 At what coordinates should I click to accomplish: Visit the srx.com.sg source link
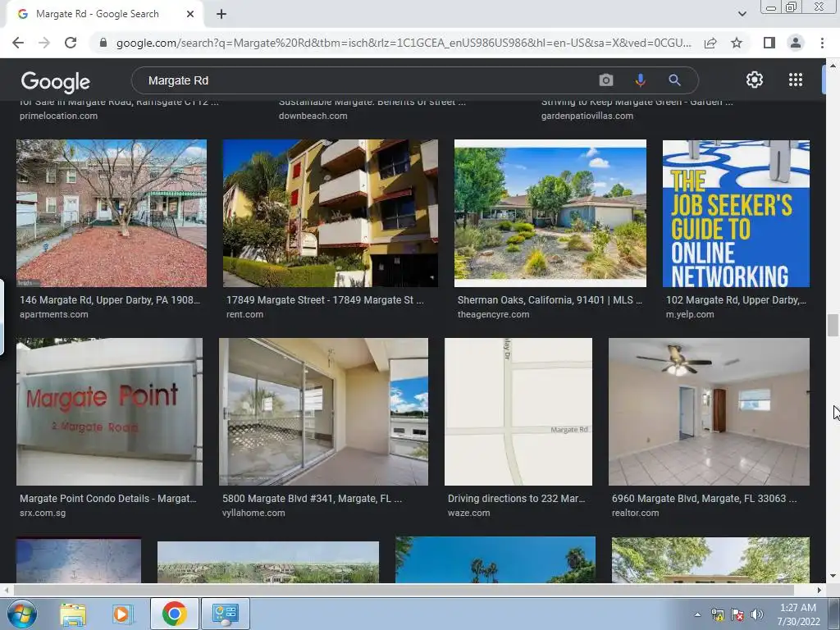click(x=43, y=513)
